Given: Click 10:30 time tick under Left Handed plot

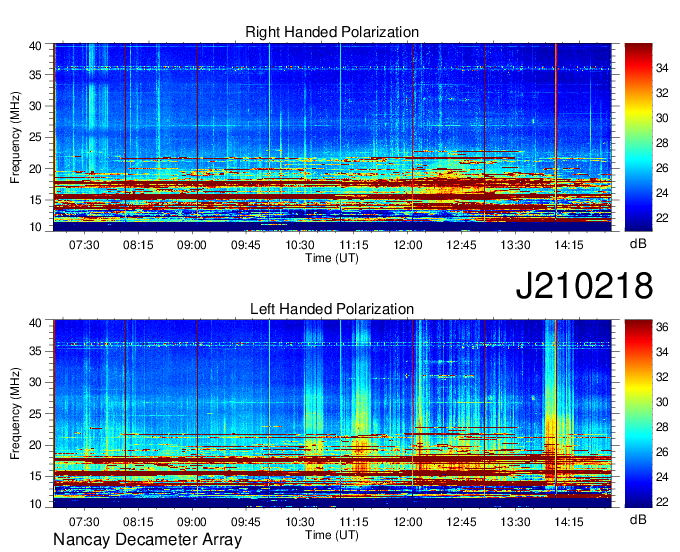Looking at the screenshot, I should click(x=300, y=522).
